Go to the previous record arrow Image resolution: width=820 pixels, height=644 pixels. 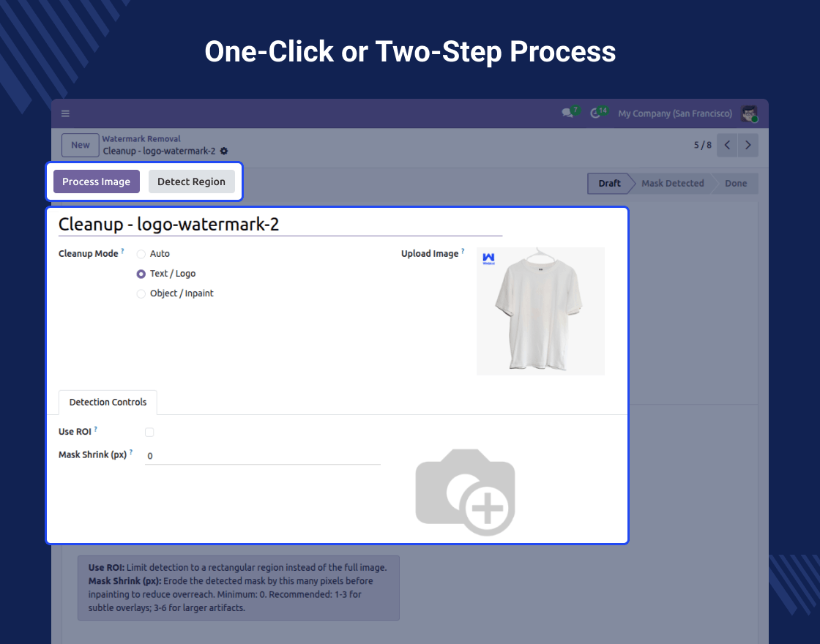pyautogui.click(x=728, y=146)
